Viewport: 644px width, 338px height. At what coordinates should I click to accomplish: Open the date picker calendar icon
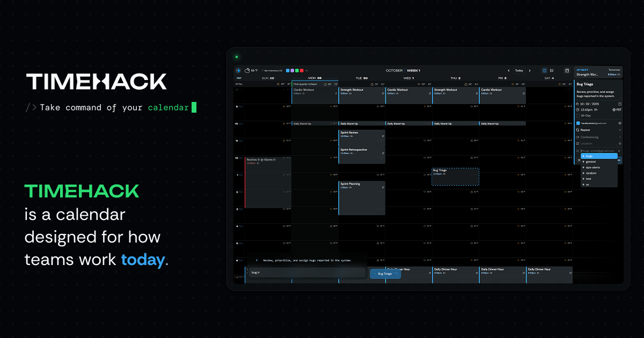(620, 104)
